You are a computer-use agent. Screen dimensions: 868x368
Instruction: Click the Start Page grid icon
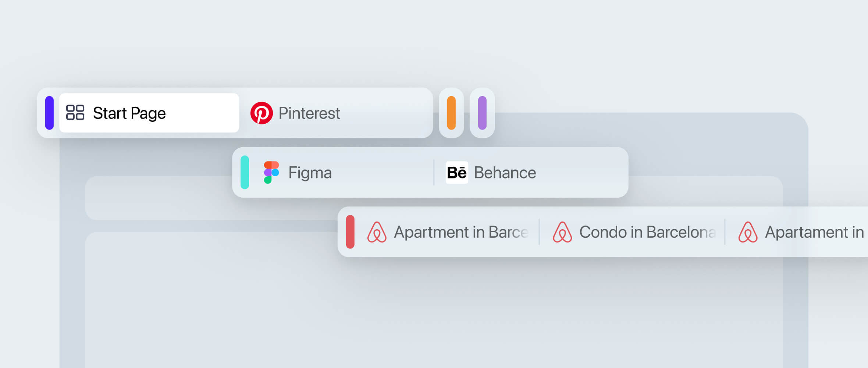point(75,113)
